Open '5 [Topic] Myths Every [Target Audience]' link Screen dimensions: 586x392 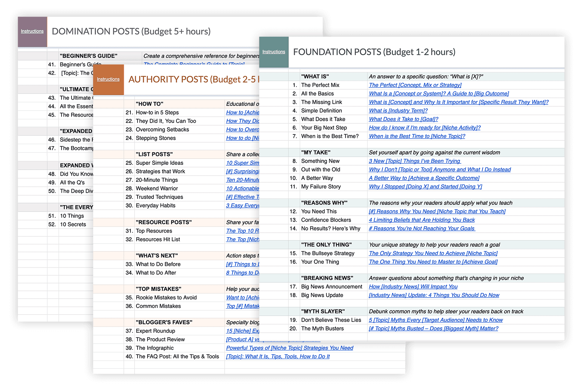(436, 320)
